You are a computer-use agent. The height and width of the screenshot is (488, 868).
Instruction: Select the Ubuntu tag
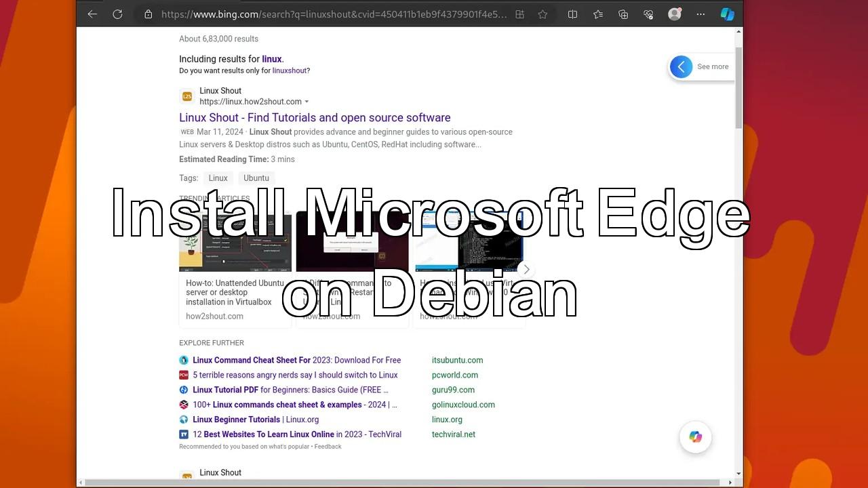(256, 178)
